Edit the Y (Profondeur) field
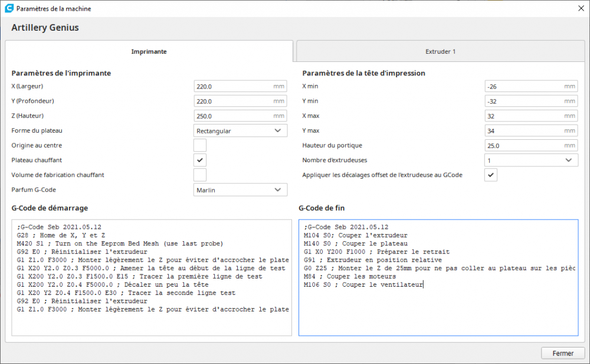 click(x=241, y=101)
